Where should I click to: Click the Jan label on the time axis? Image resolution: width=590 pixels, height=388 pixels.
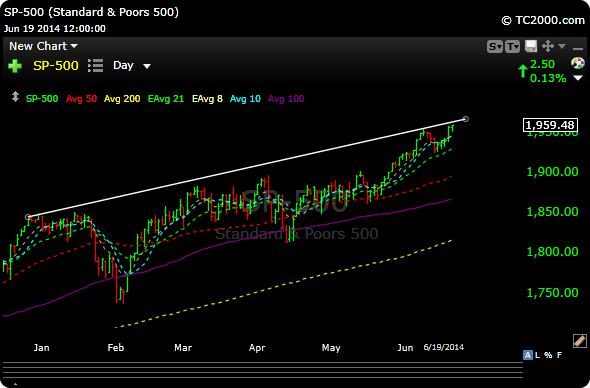point(41,348)
